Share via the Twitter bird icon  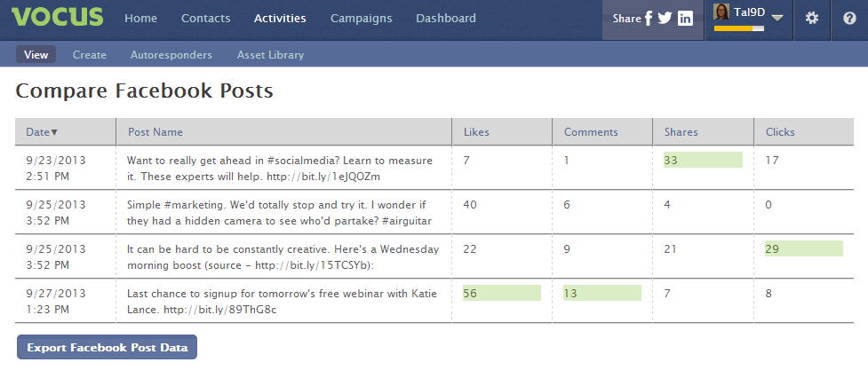[x=665, y=19]
